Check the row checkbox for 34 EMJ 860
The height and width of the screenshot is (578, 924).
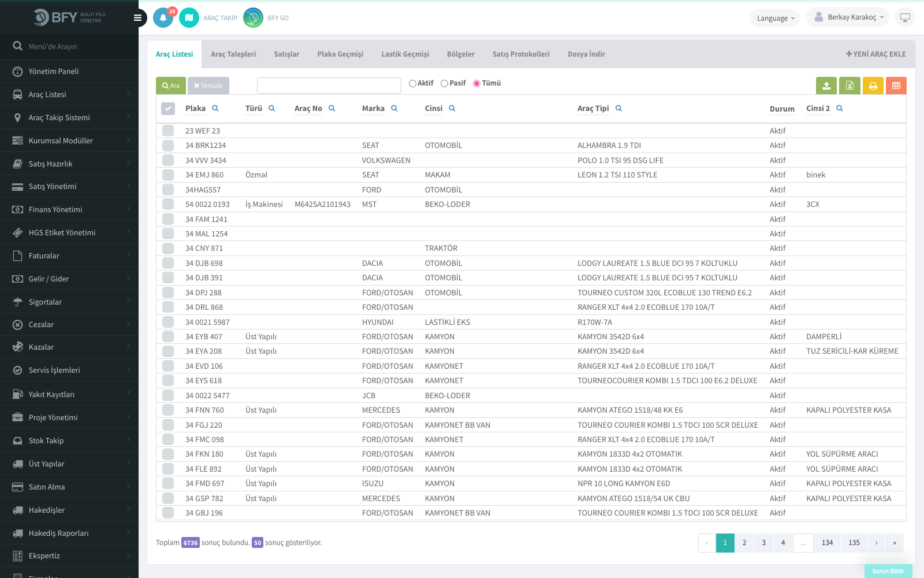pyautogui.click(x=168, y=175)
